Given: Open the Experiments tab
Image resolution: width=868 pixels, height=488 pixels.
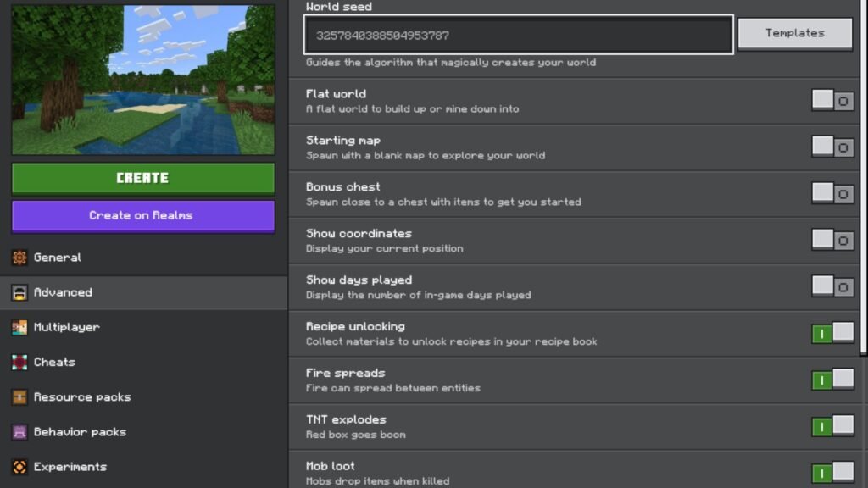Looking at the screenshot, I should click(144, 467).
